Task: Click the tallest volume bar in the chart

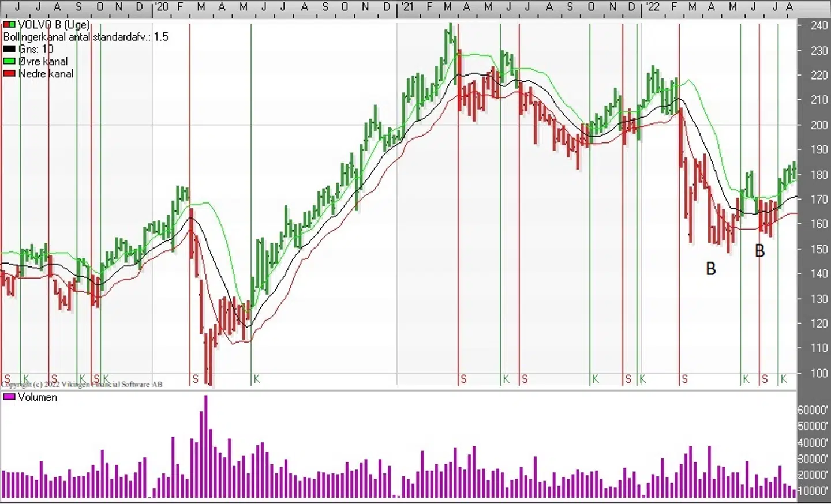Action: [205, 446]
